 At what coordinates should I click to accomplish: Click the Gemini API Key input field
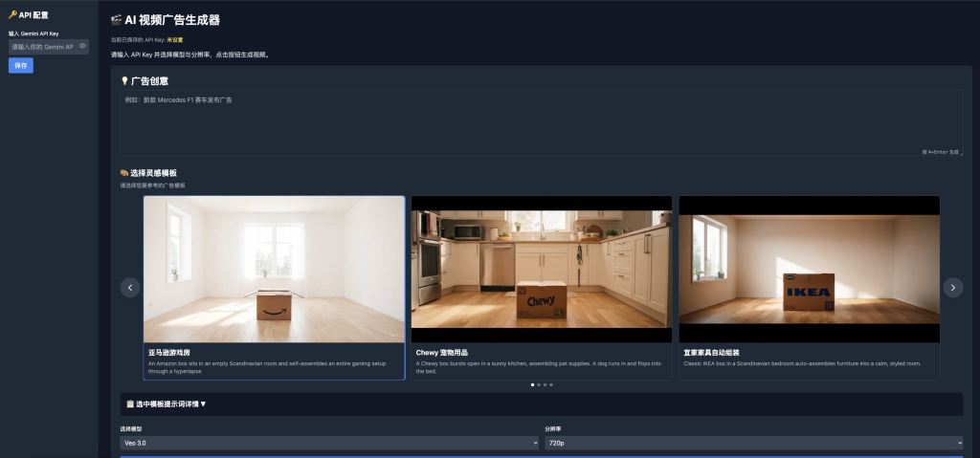[48, 47]
